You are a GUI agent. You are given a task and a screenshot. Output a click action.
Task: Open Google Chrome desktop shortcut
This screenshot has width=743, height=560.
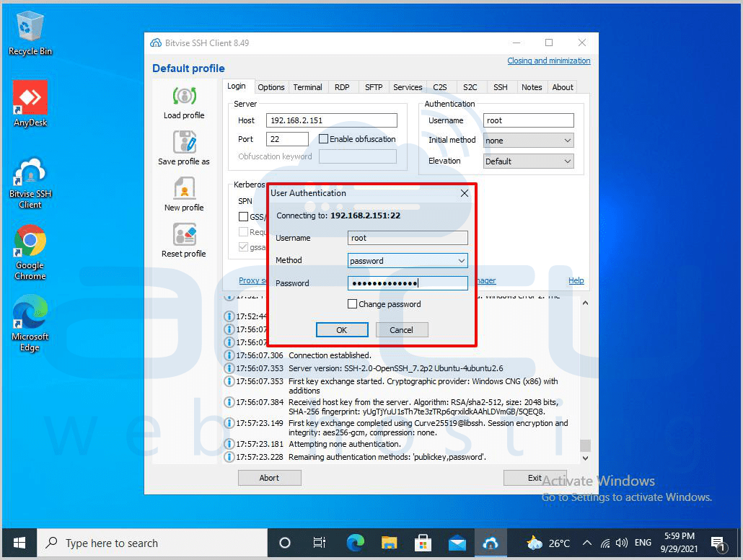[30, 252]
